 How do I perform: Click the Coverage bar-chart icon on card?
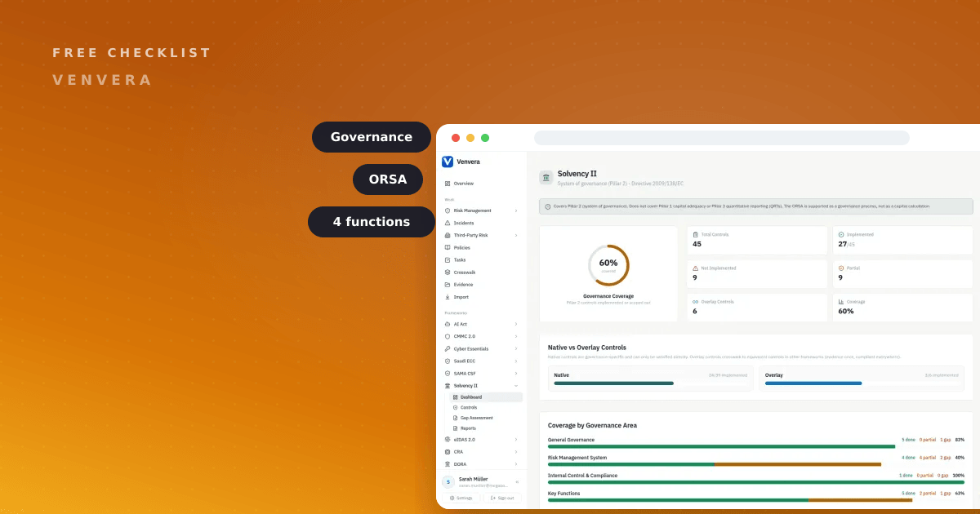tap(841, 301)
